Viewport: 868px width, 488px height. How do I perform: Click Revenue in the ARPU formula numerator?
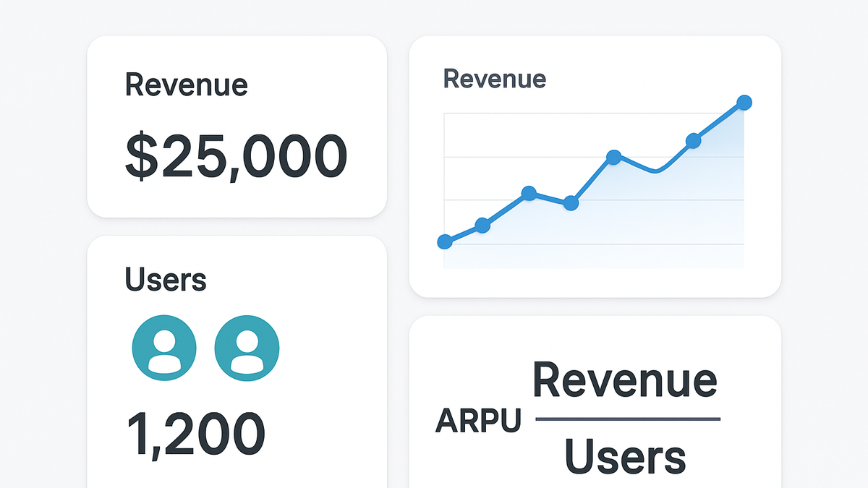(626, 380)
